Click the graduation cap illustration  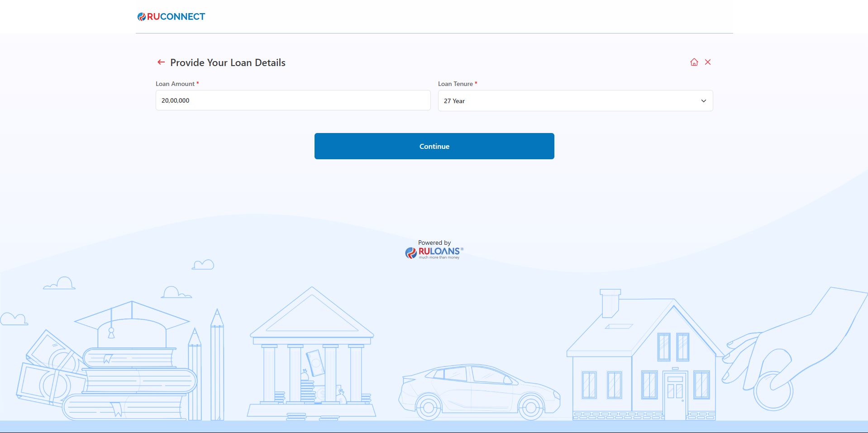(132, 324)
